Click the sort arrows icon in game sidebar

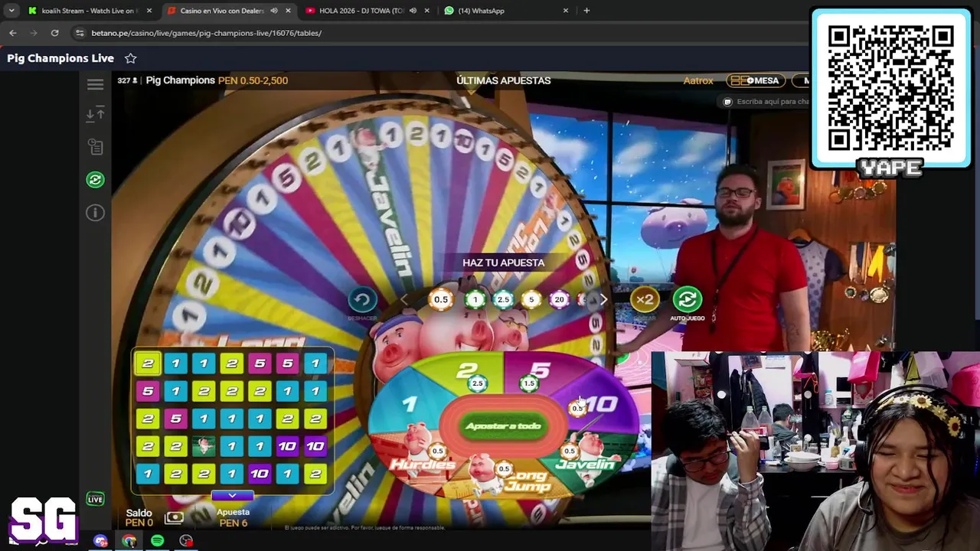coord(95,115)
